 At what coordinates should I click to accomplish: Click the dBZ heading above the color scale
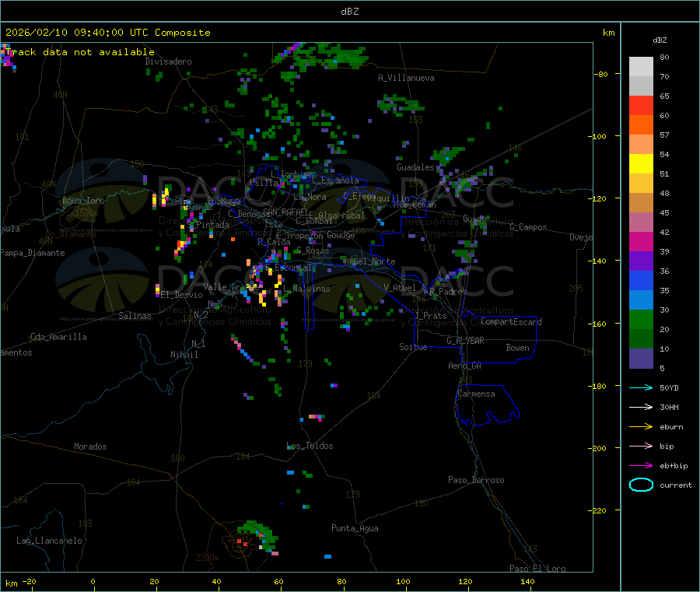click(660, 40)
